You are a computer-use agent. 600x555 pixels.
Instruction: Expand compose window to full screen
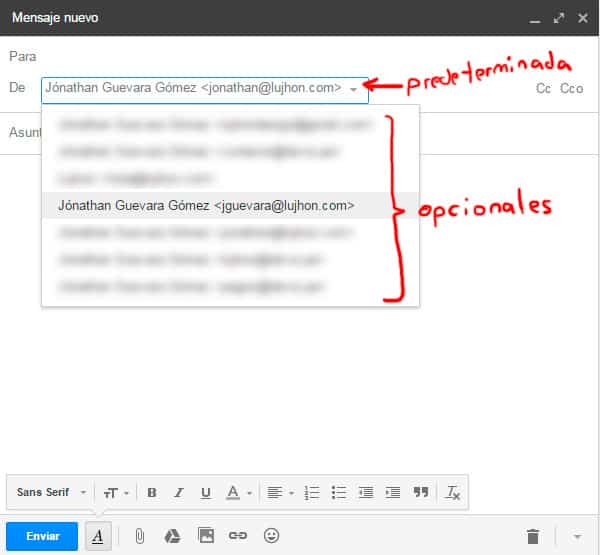(x=559, y=18)
